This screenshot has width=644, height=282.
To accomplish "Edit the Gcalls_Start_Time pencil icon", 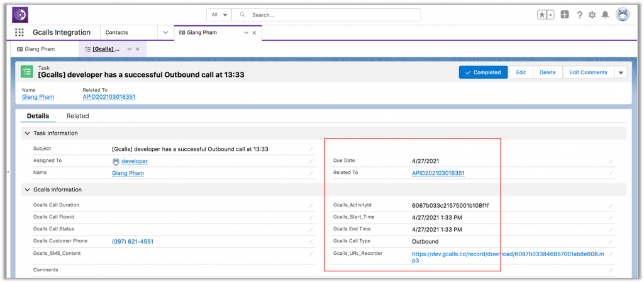I will point(611,217).
